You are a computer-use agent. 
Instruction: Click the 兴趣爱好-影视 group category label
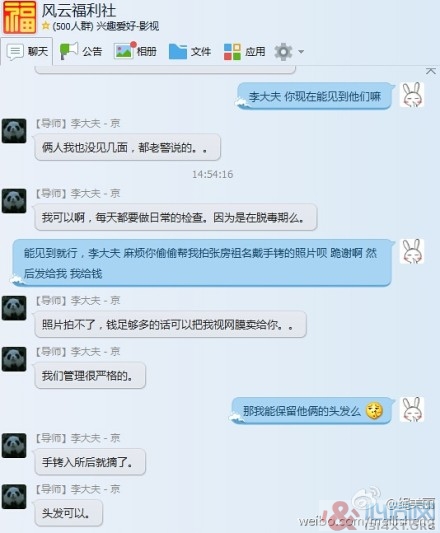pos(128,26)
